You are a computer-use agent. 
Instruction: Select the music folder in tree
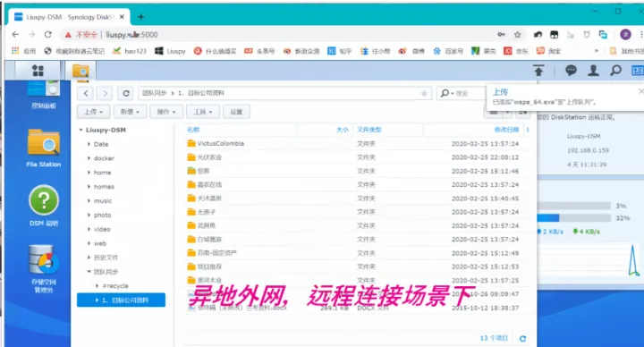tap(103, 201)
